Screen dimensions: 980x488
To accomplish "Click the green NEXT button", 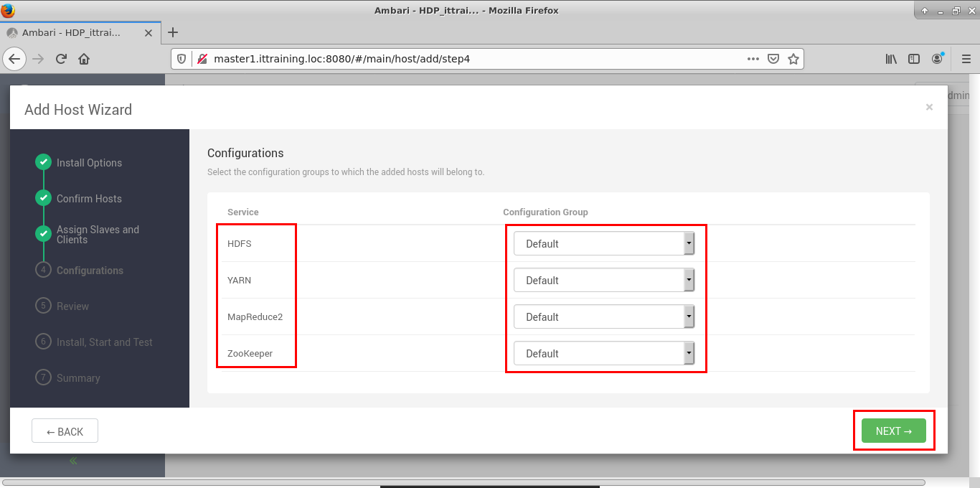I will pos(893,431).
